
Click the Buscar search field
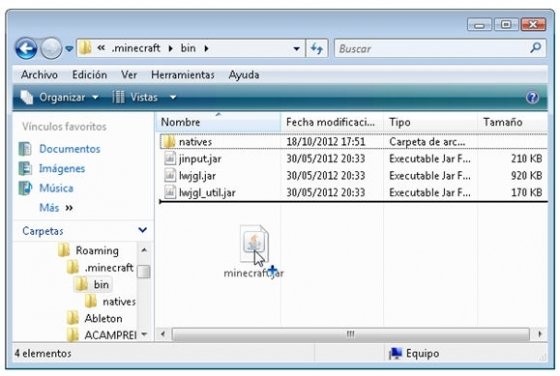pos(440,48)
